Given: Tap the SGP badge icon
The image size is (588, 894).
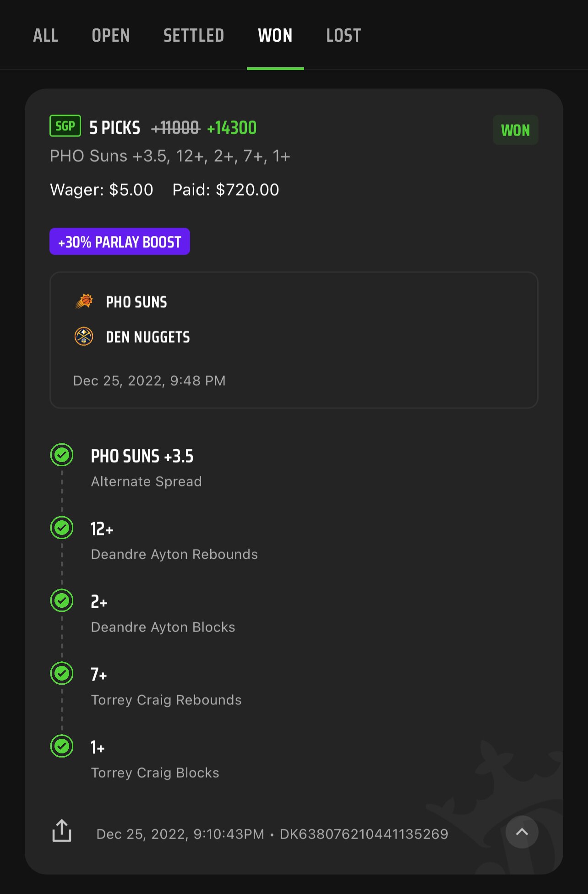Looking at the screenshot, I should [x=65, y=126].
